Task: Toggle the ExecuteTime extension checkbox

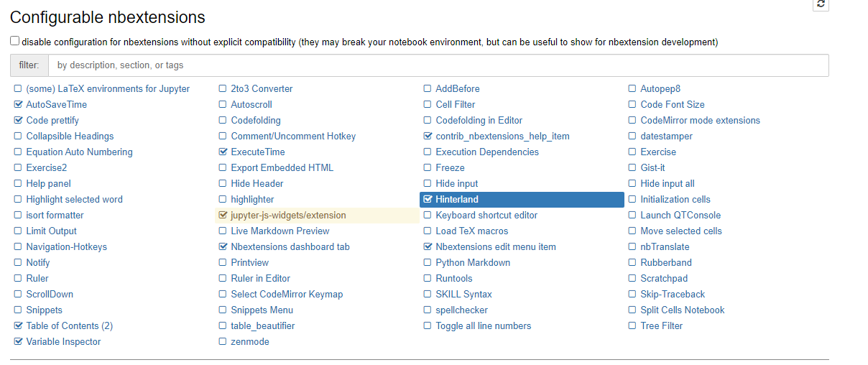Action: point(223,152)
